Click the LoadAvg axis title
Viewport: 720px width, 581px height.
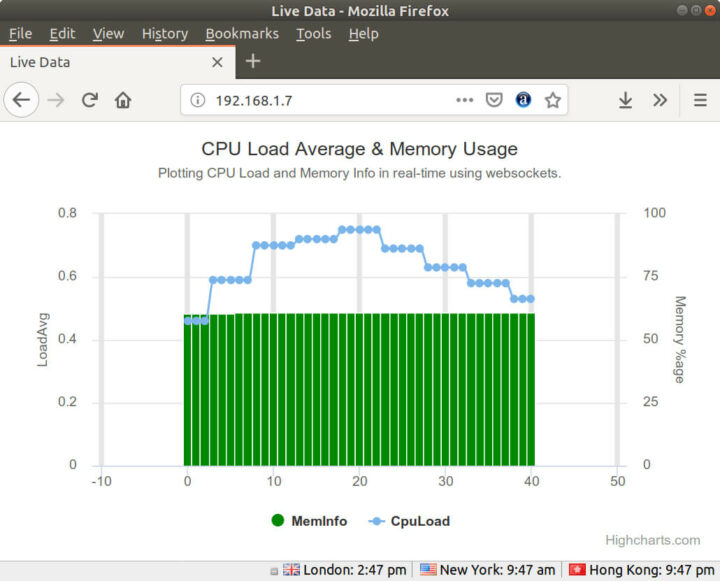click(x=42, y=339)
